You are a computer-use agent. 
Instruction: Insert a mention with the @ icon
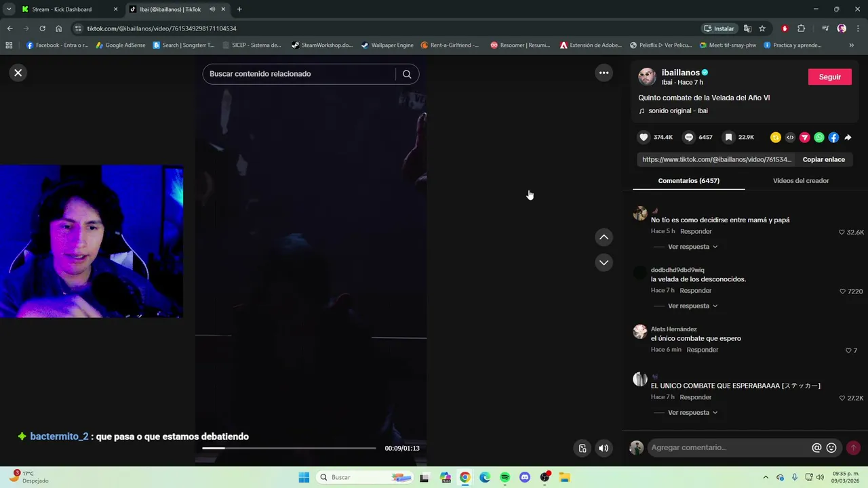(816, 448)
